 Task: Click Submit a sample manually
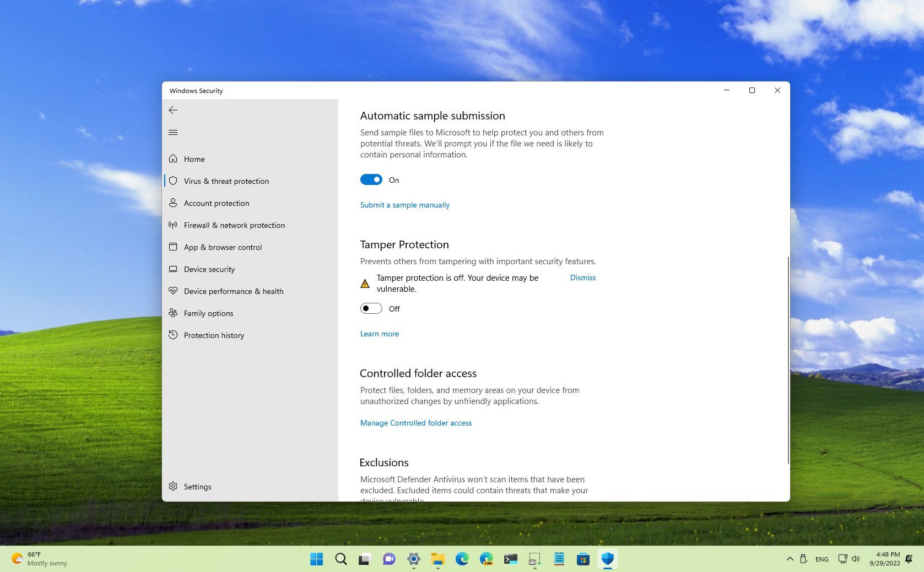(x=405, y=205)
